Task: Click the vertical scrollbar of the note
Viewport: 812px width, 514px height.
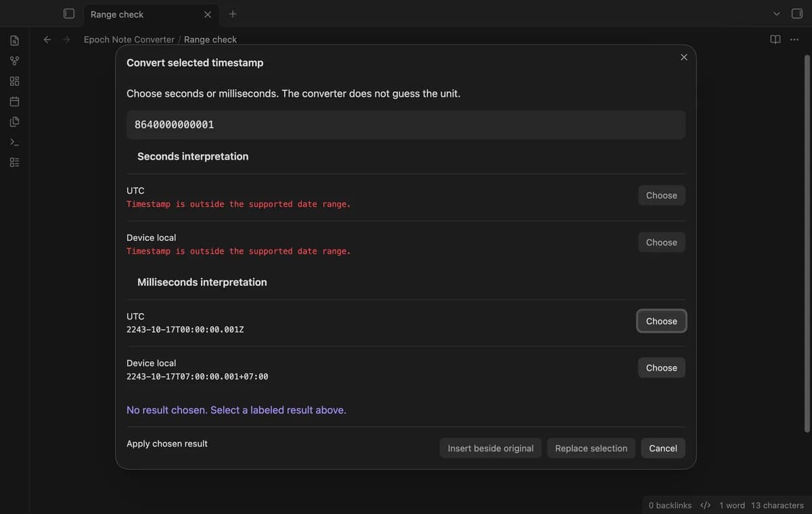Action: tap(806, 243)
